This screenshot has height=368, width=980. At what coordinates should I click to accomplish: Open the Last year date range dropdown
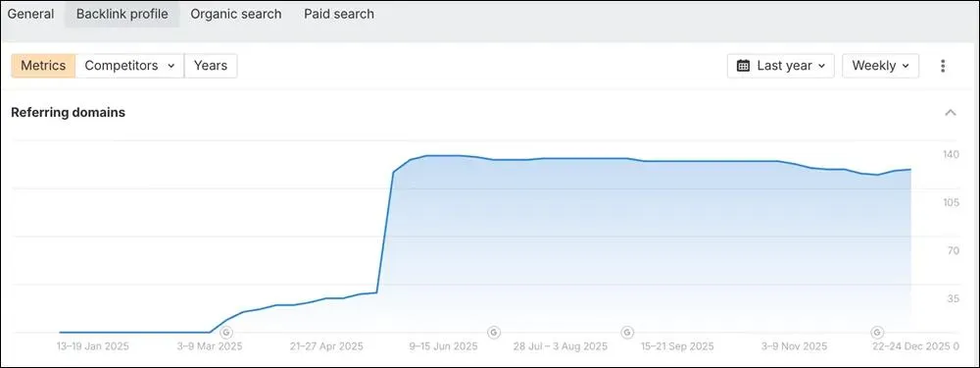pos(781,66)
